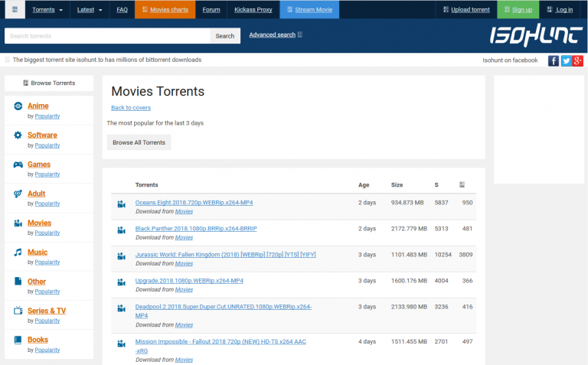588x365 pixels.
Task: Click the isoHunt logo
Action: [x=536, y=35]
